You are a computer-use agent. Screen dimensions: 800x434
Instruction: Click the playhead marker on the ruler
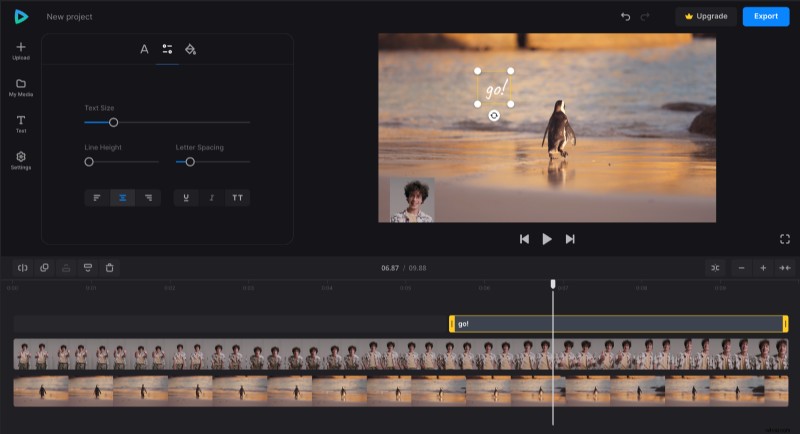click(x=553, y=284)
